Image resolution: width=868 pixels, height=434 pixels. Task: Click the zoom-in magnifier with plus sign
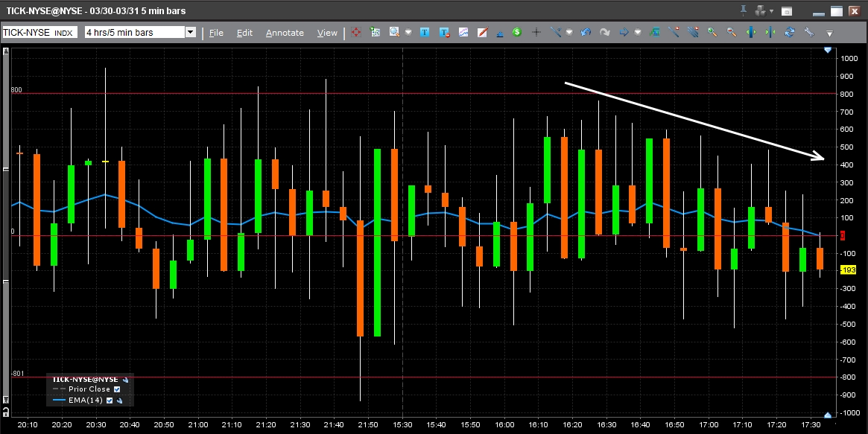[x=712, y=33]
